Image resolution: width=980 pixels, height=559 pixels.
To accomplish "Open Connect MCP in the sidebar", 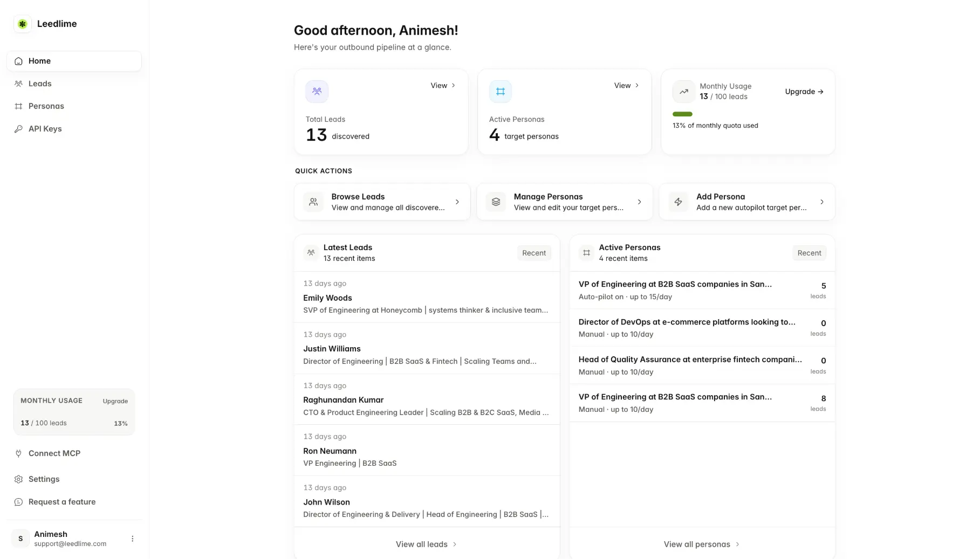I will (74, 453).
